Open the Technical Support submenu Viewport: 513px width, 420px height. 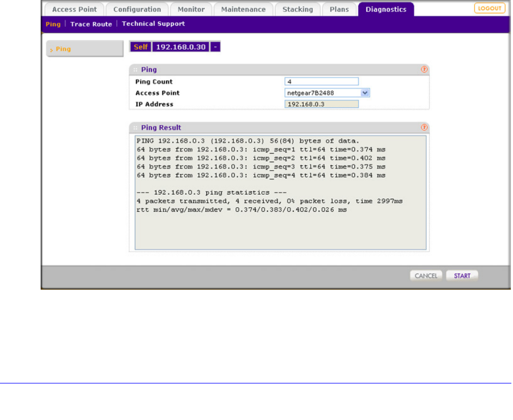point(153,23)
